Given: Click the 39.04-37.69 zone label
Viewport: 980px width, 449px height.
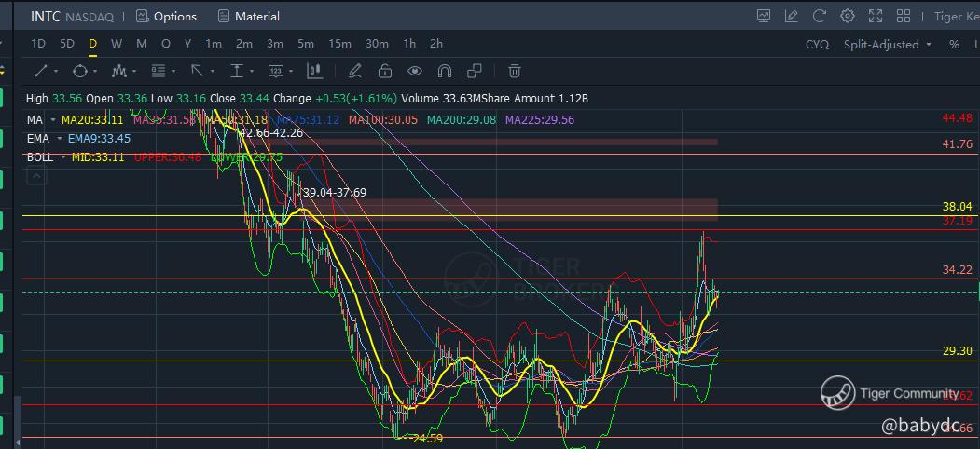Looking at the screenshot, I should click(x=335, y=192).
